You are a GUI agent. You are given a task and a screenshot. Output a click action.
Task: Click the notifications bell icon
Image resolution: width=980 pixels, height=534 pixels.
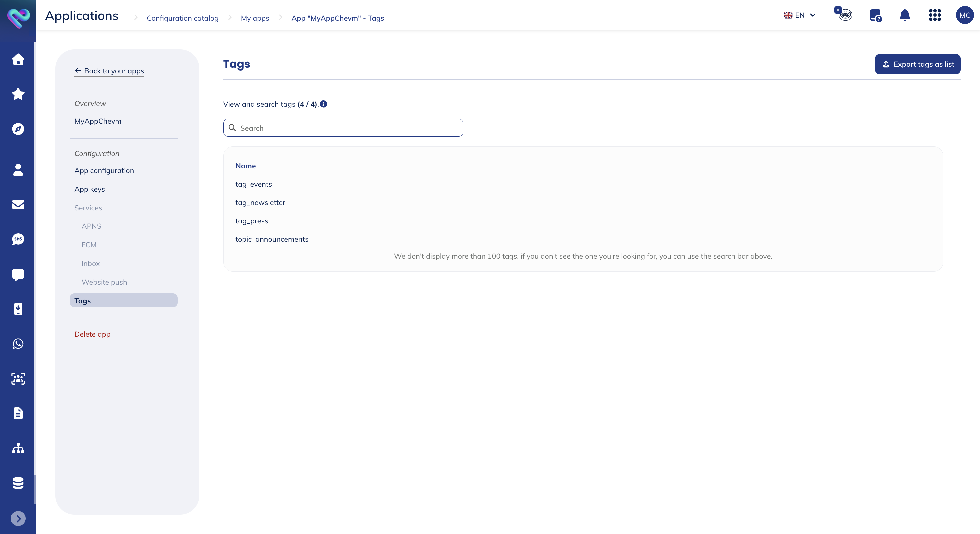[x=904, y=15]
